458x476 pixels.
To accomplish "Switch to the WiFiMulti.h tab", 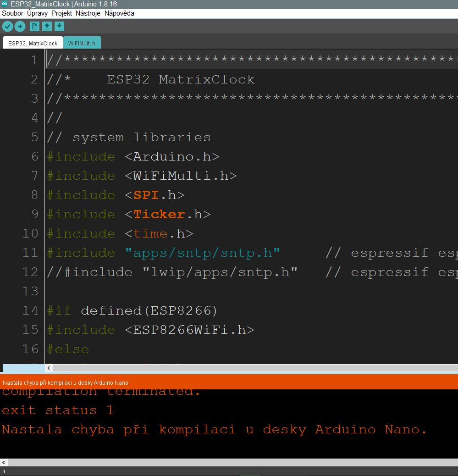I will 82,43.
